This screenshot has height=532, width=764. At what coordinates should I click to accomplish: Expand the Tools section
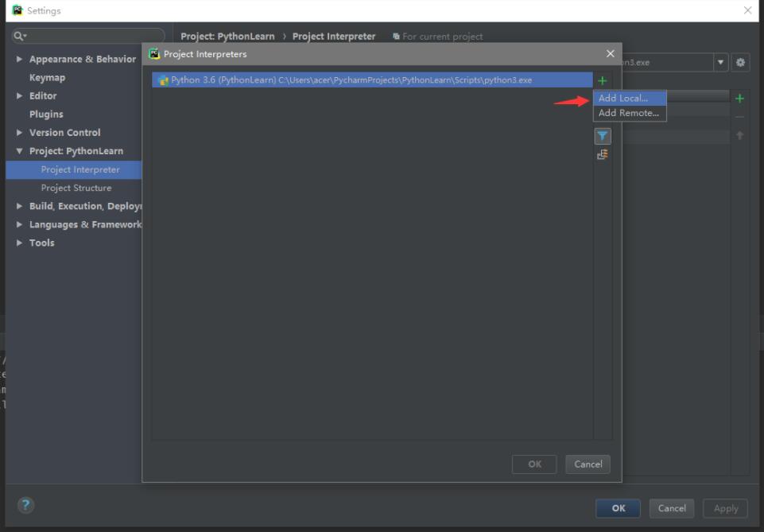click(19, 243)
